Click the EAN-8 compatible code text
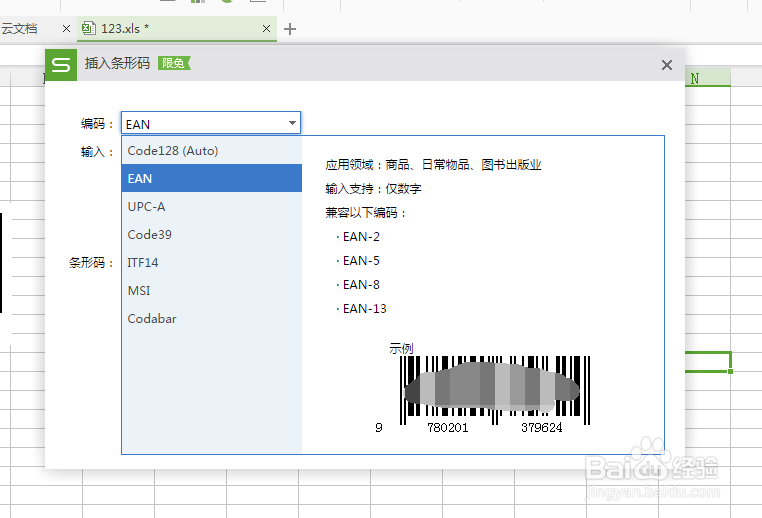 [x=361, y=284]
